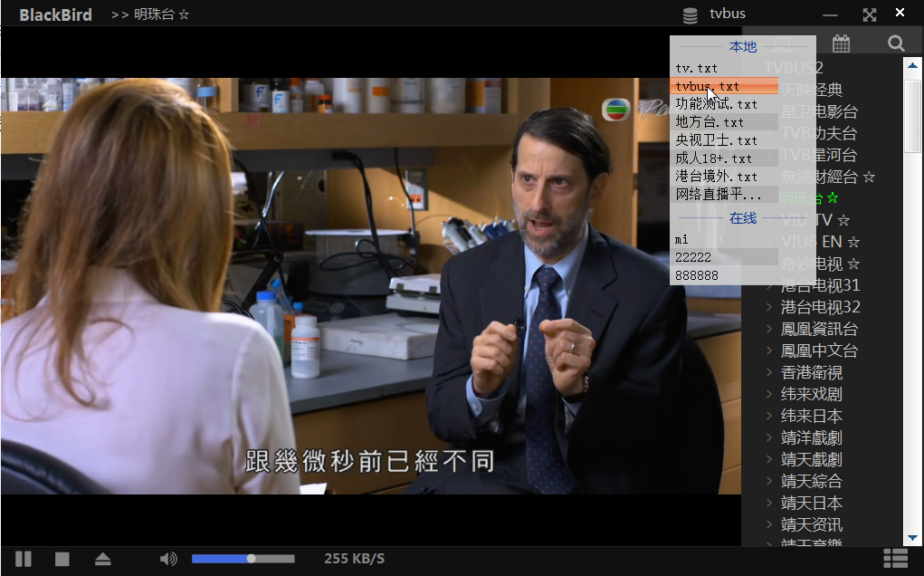Image resolution: width=924 pixels, height=576 pixels.
Task: Expand the 香港衛視 channel
Action: click(769, 372)
